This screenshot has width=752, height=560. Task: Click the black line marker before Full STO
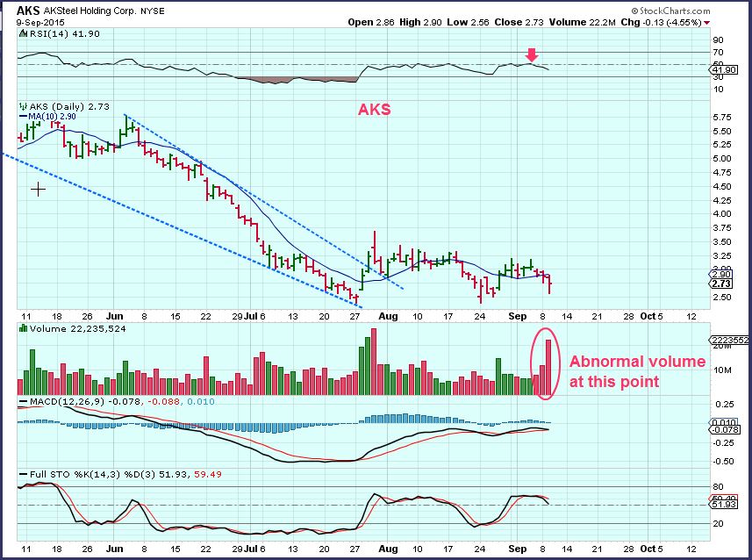(x=23, y=475)
